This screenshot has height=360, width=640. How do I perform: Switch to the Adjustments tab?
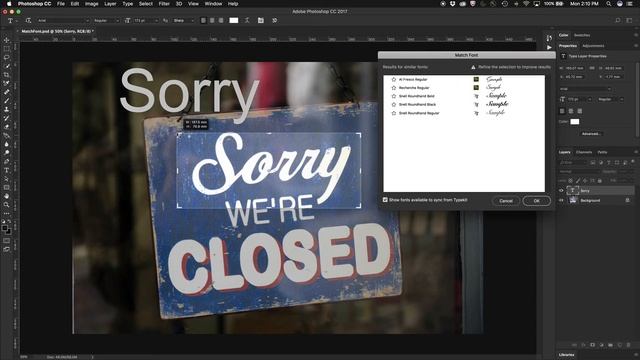click(x=593, y=46)
